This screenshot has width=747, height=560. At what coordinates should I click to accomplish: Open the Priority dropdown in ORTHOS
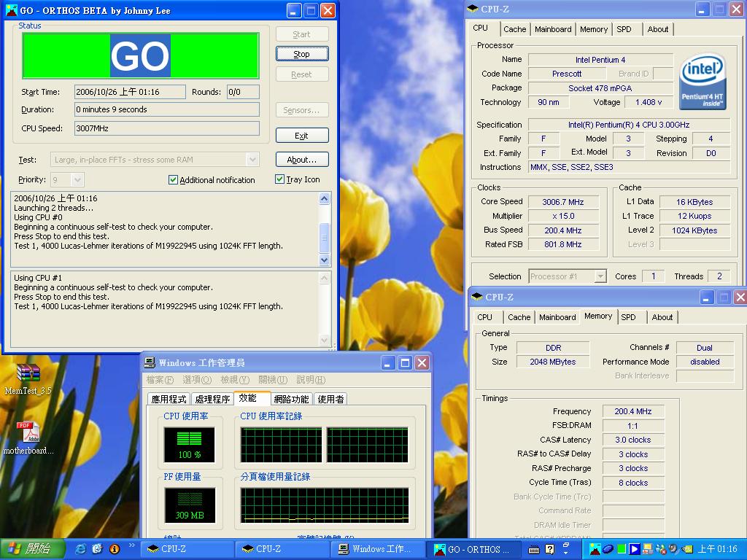[77, 179]
